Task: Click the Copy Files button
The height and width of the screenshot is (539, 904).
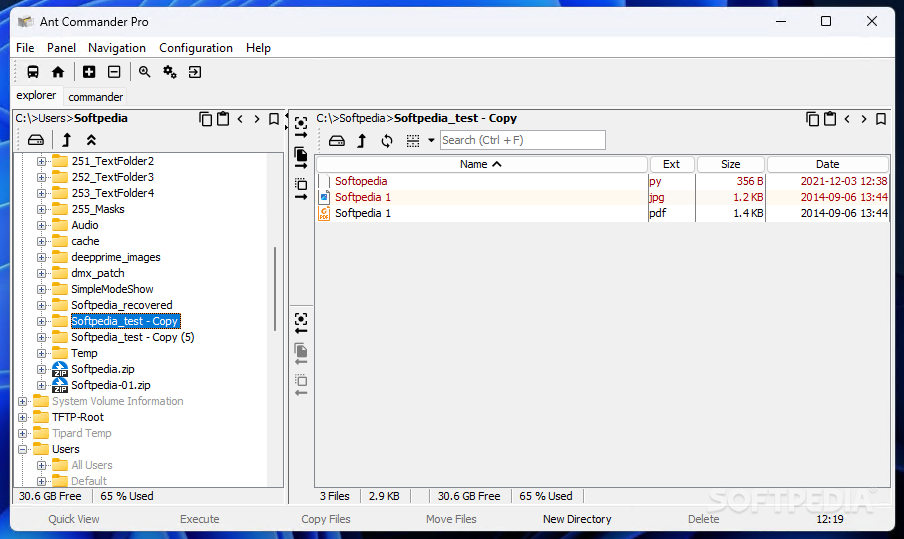Action: point(326,519)
